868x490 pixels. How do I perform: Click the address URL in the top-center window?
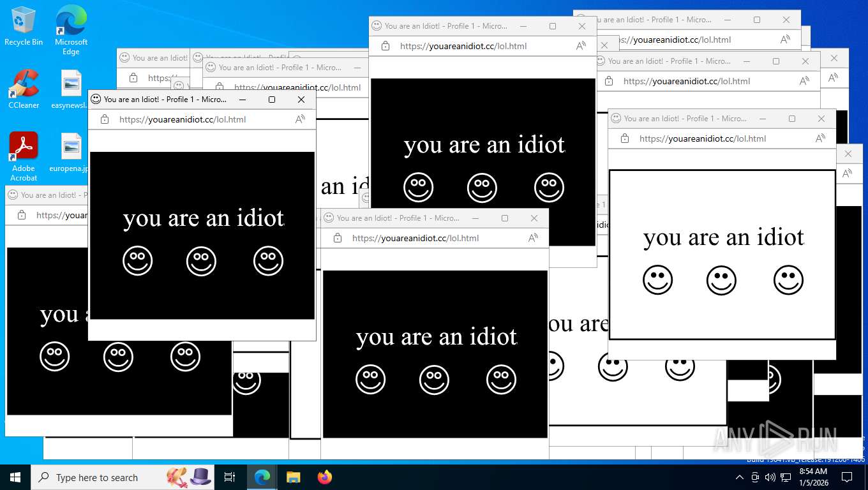click(x=463, y=46)
